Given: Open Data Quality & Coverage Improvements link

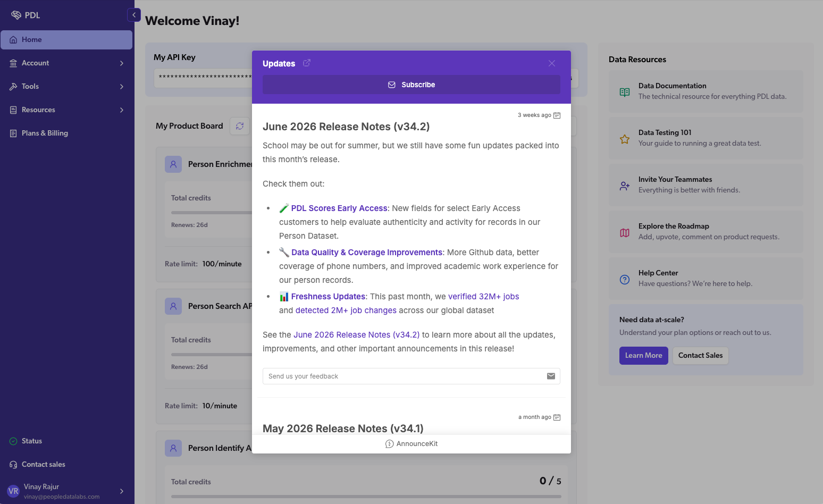Looking at the screenshot, I should (367, 253).
